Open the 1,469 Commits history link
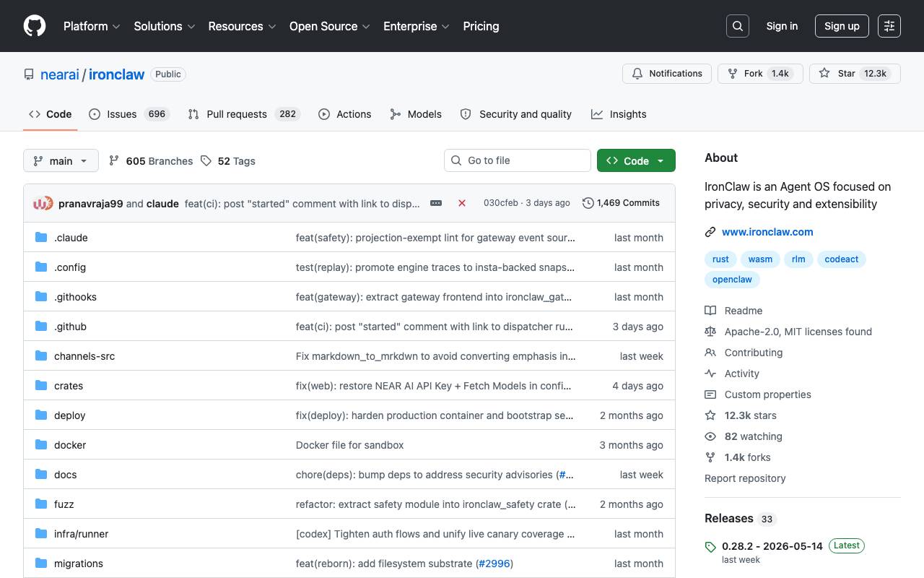 tap(621, 203)
